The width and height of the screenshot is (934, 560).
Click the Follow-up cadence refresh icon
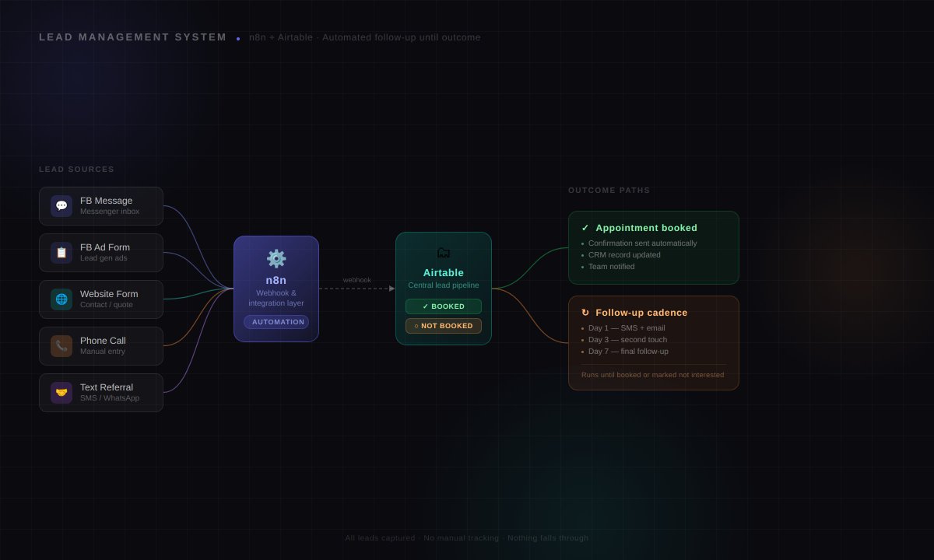pos(585,313)
